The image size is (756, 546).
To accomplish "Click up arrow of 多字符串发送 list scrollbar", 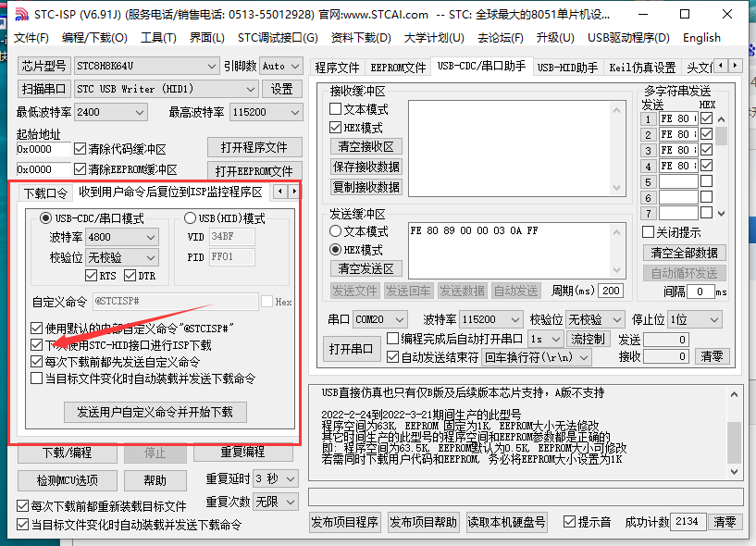I will click(721, 119).
